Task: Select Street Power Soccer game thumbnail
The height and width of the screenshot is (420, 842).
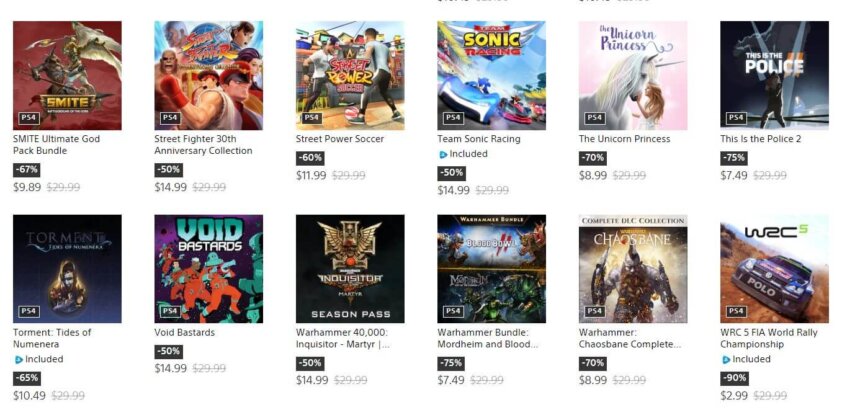Action: click(350, 75)
